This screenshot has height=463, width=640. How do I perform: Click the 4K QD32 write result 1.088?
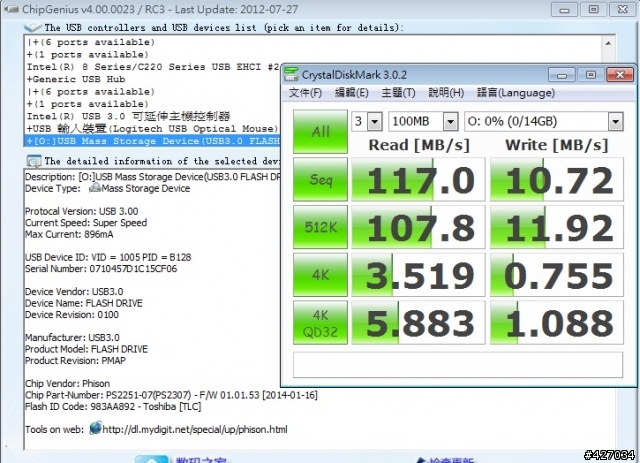[557, 323]
